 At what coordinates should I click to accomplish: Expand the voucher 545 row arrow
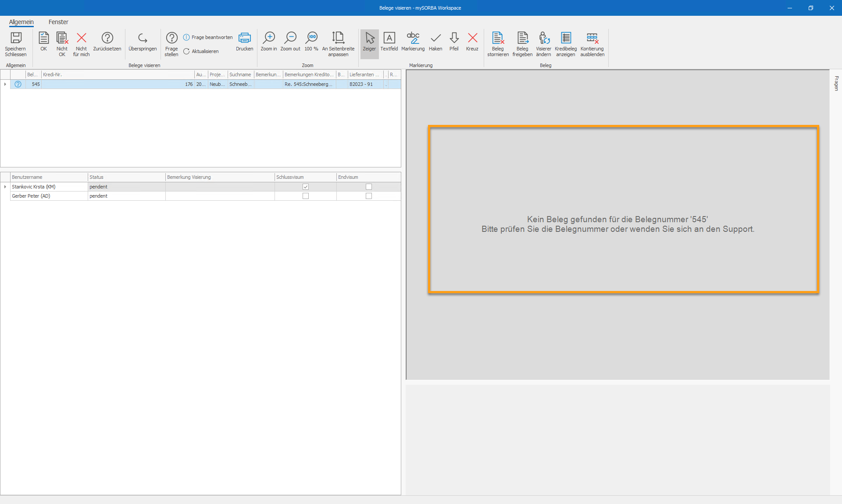(x=5, y=84)
